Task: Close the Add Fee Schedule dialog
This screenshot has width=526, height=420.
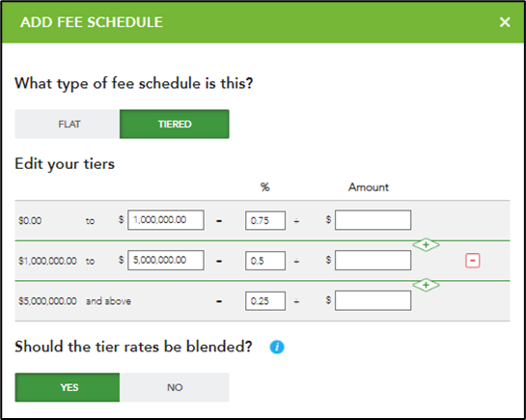Action: (x=505, y=22)
